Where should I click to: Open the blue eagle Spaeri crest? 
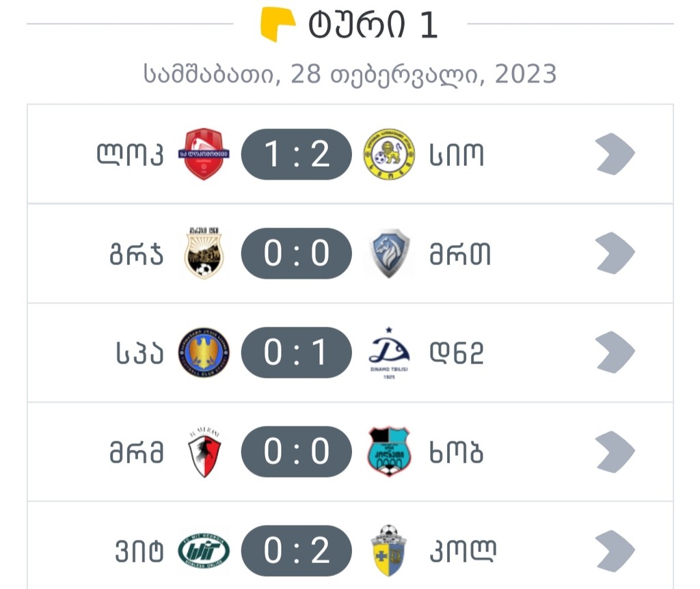[x=204, y=353]
